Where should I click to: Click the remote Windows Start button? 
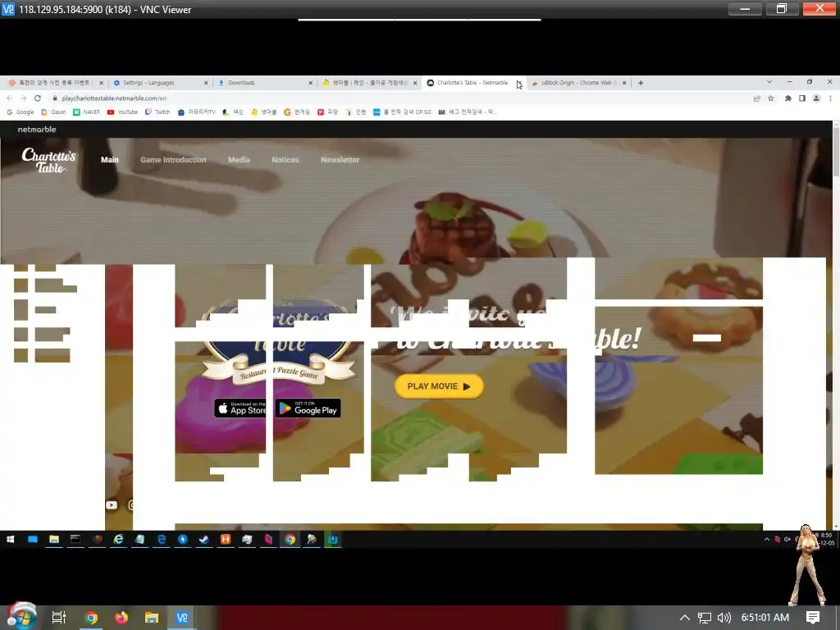pos(10,539)
